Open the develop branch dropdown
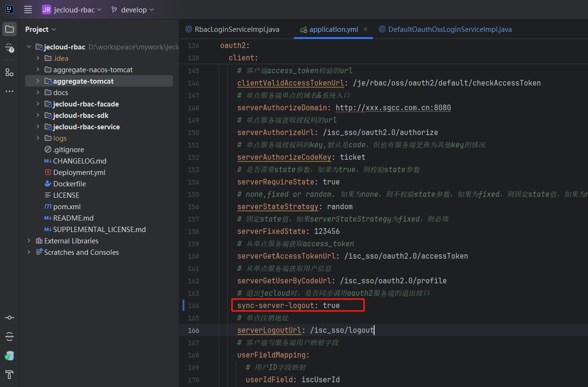 [133, 10]
